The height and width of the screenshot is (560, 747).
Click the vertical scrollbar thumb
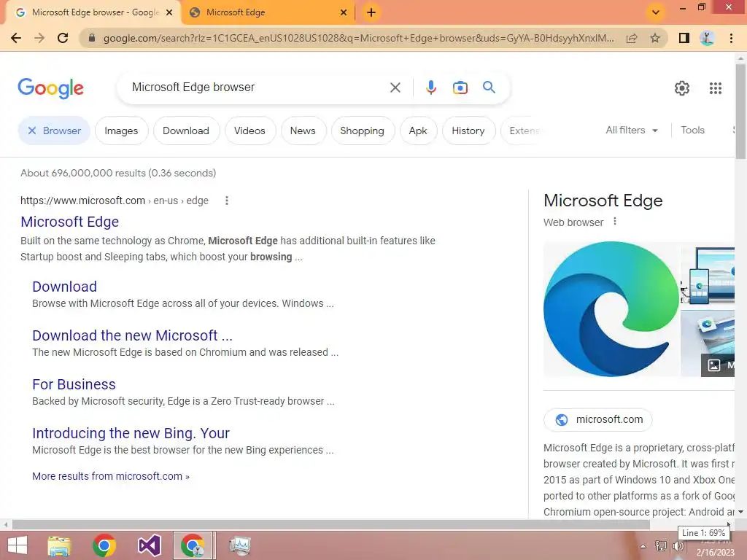tap(740, 112)
